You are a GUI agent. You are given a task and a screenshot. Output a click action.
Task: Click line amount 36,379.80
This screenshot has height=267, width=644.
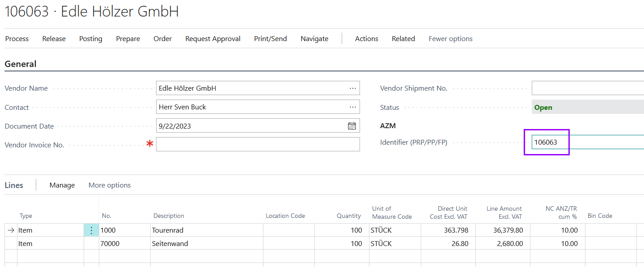coord(503,230)
